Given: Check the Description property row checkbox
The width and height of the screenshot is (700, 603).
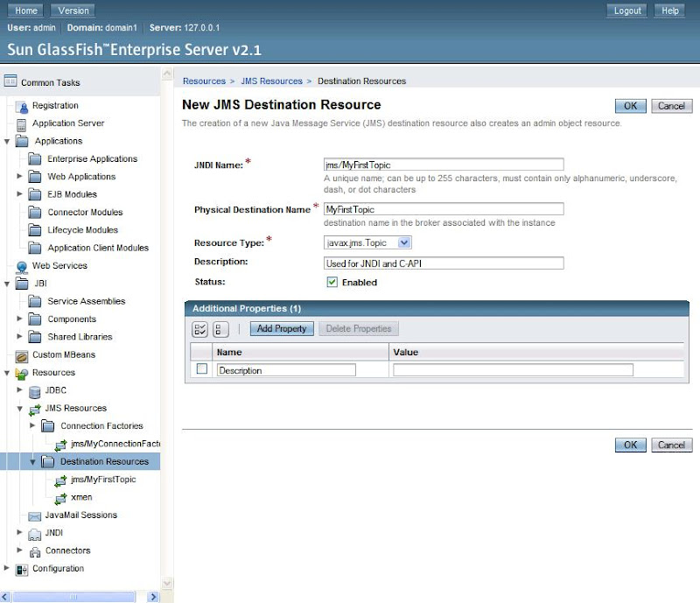Looking at the screenshot, I should (202, 368).
